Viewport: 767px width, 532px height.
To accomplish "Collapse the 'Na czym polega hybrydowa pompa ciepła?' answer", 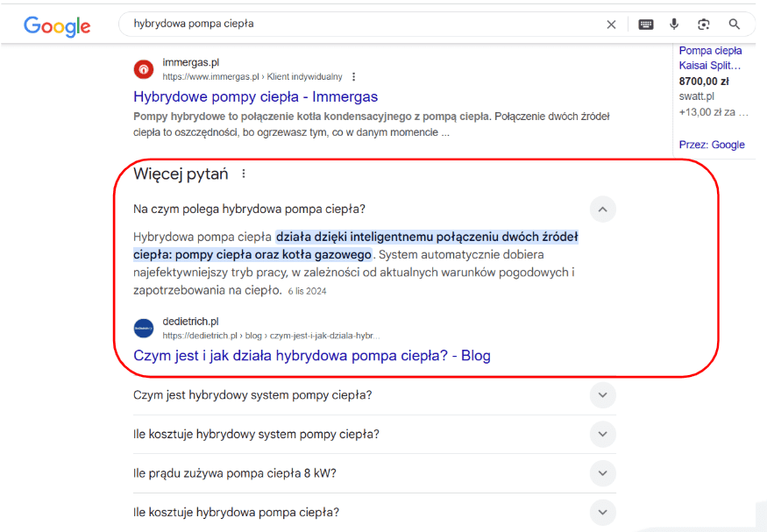I will click(602, 209).
